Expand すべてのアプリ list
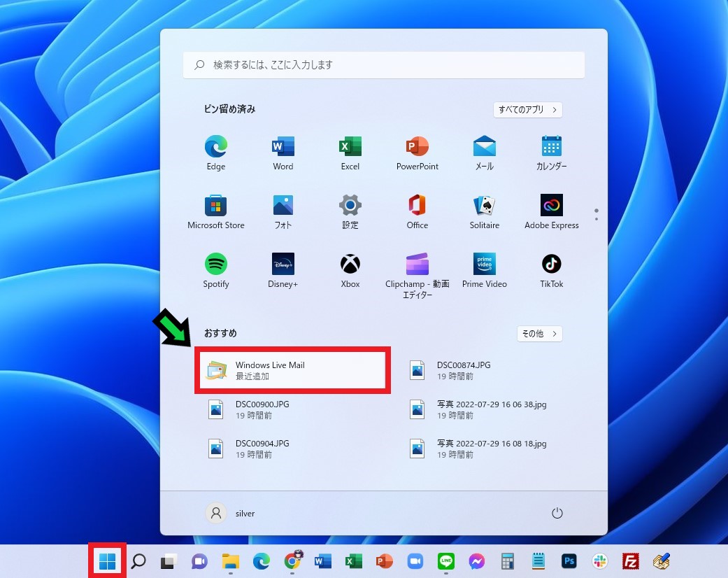This screenshot has width=728, height=578. [527, 110]
